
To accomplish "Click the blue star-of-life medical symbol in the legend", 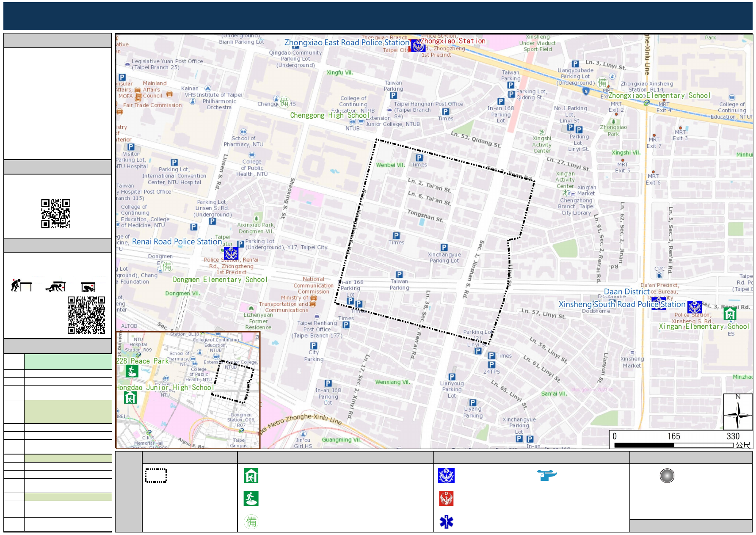I will pos(447,521).
